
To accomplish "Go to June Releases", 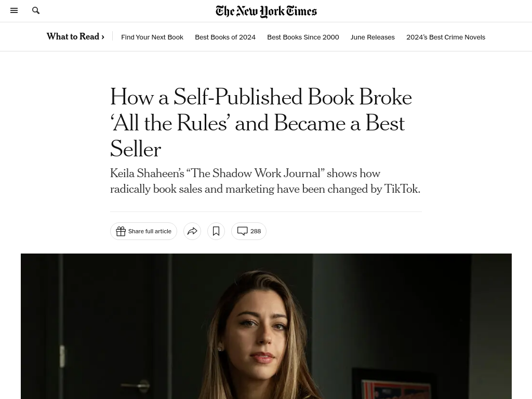I will pyautogui.click(x=373, y=37).
